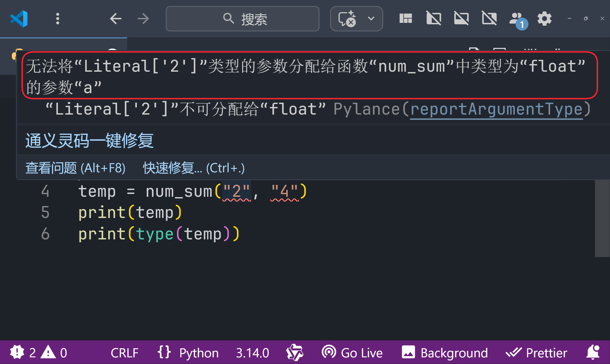
Task: Open the Copilot chat icon
Action: click(x=347, y=19)
